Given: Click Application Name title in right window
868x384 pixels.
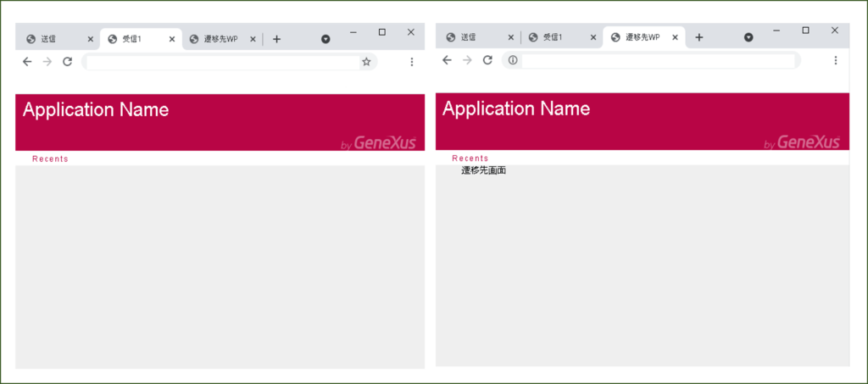Looking at the screenshot, I should pyautogui.click(x=516, y=109).
